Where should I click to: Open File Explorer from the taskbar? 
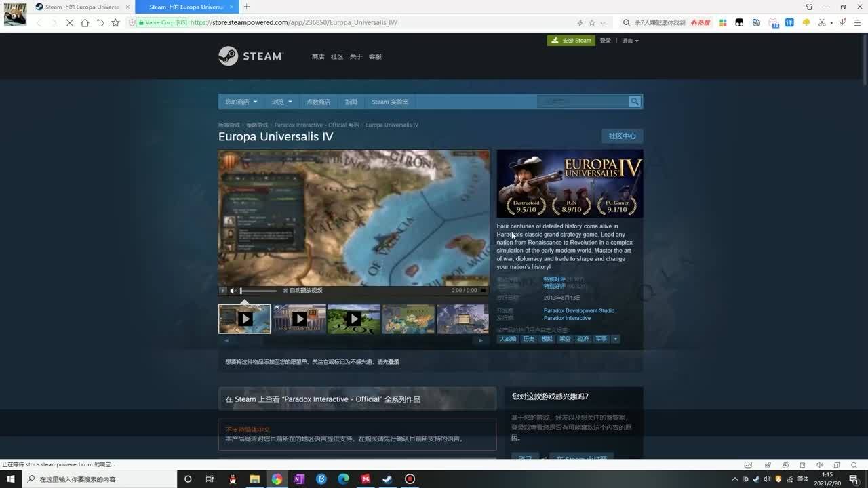[x=254, y=479]
